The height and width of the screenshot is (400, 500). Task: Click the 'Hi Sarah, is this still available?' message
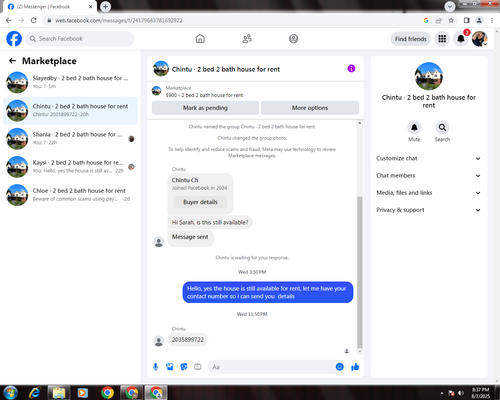pyautogui.click(x=210, y=222)
